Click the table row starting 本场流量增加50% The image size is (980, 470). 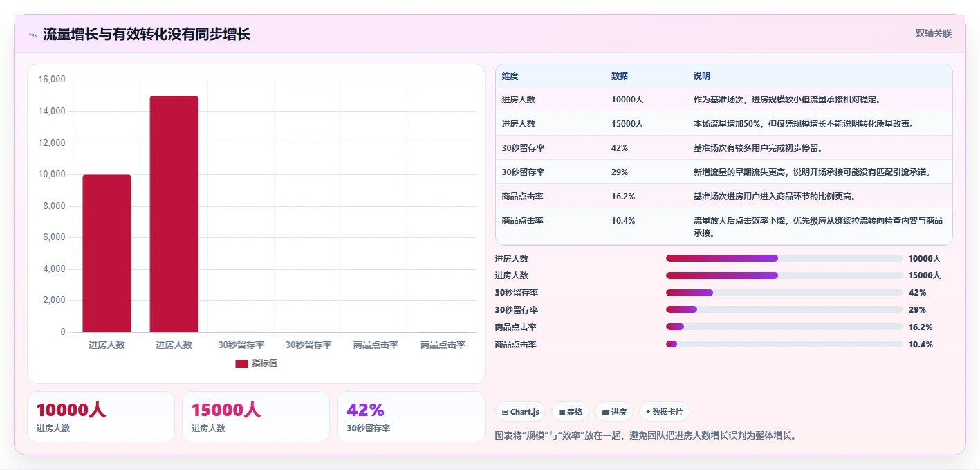(724, 123)
